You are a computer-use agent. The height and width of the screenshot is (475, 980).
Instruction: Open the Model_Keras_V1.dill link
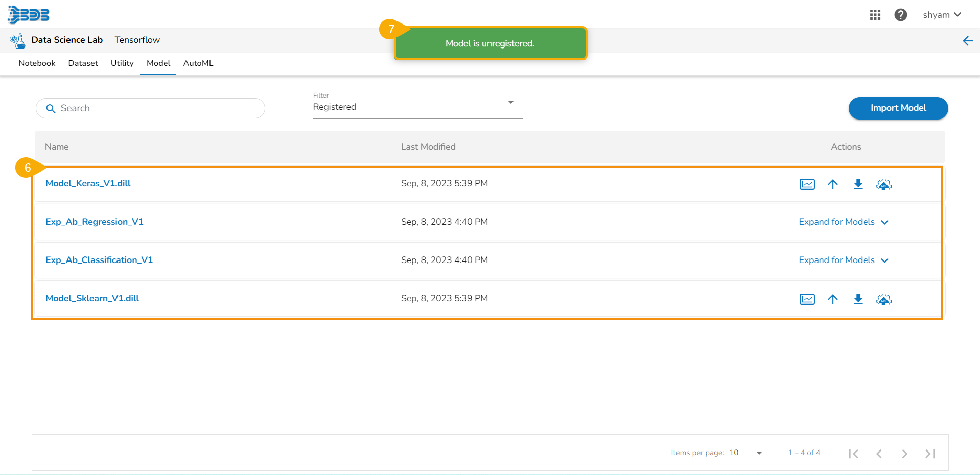pos(88,183)
